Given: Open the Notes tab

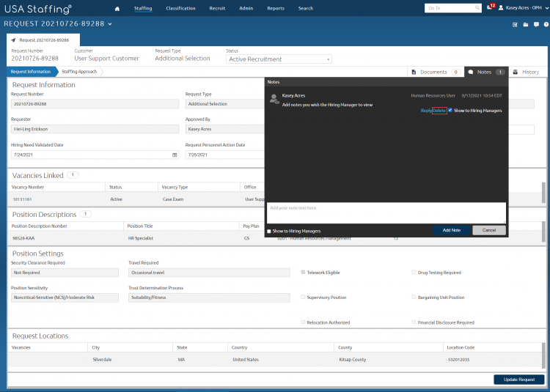Looking at the screenshot, I should (486, 72).
